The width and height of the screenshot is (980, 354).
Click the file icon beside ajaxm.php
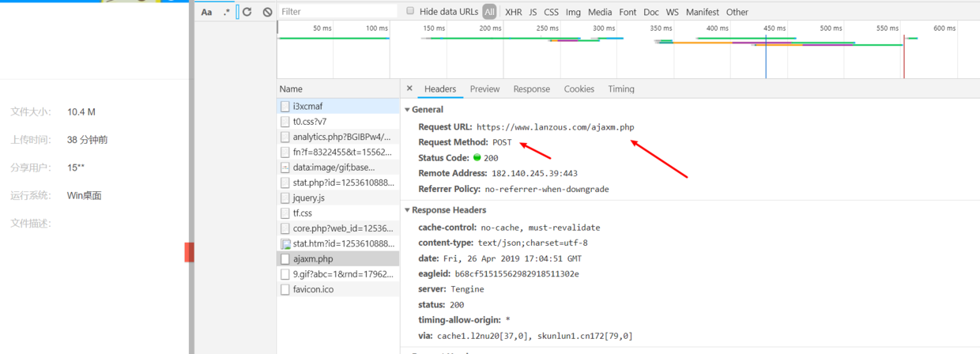(285, 258)
